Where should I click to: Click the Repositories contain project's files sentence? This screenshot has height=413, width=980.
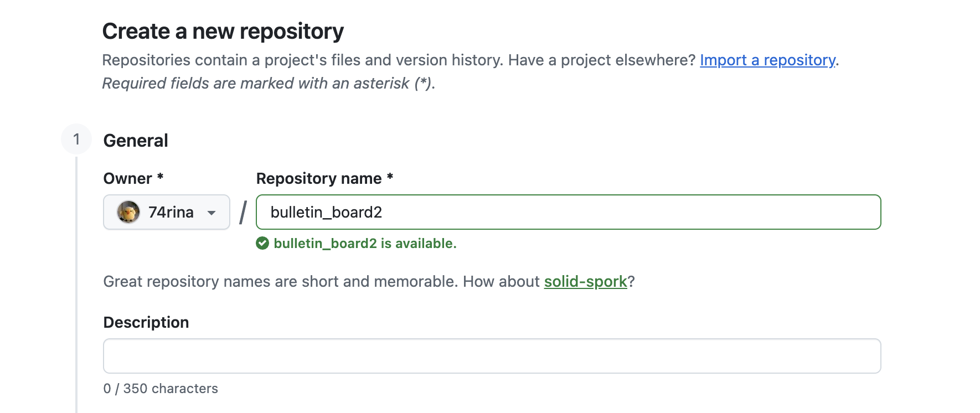[x=399, y=60]
